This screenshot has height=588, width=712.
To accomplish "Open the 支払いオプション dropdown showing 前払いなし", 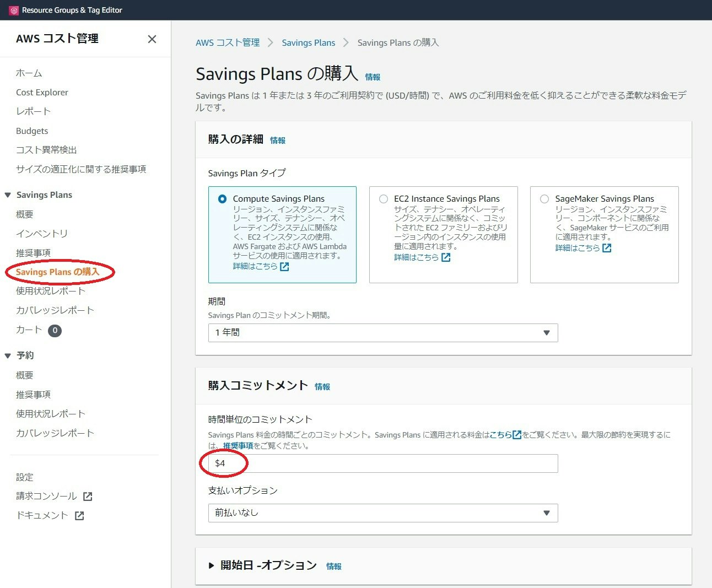I will [383, 513].
